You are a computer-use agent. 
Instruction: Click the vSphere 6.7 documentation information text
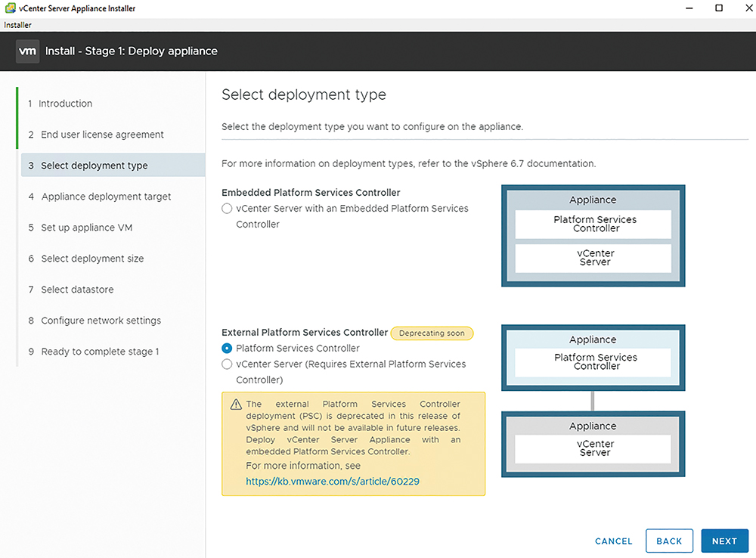pyautogui.click(x=409, y=163)
